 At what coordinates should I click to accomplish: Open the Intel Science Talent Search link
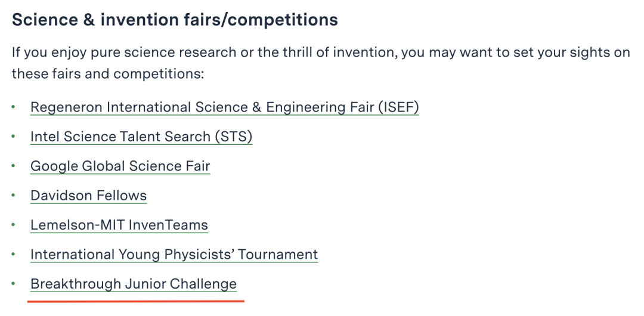(x=141, y=137)
